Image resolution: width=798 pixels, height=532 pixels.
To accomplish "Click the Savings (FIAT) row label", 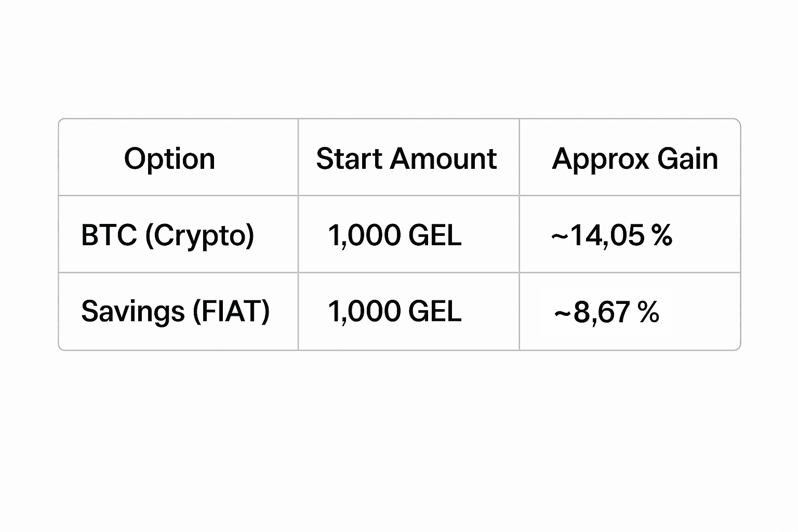I will pyautogui.click(x=175, y=311).
